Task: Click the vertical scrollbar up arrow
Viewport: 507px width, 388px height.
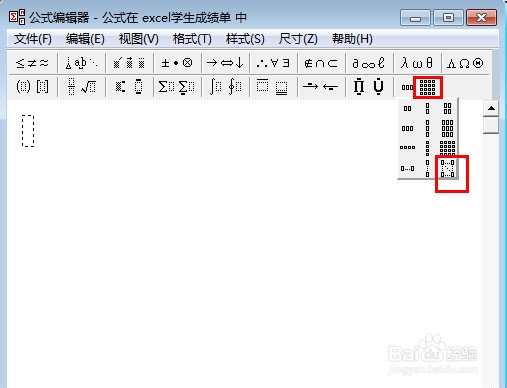Action: click(x=491, y=108)
